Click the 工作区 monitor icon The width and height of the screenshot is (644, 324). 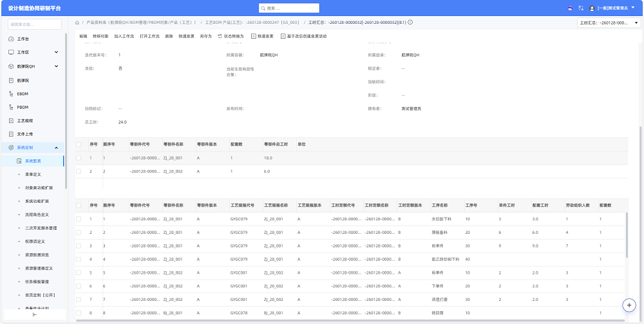12,53
